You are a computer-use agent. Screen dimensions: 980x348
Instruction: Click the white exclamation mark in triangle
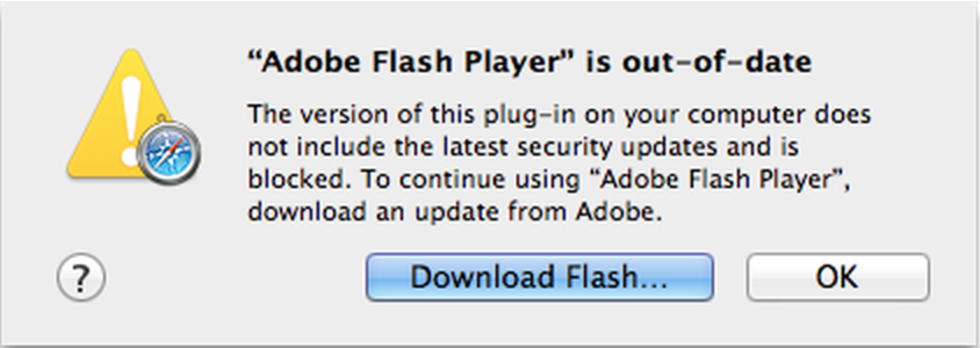(132, 116)
